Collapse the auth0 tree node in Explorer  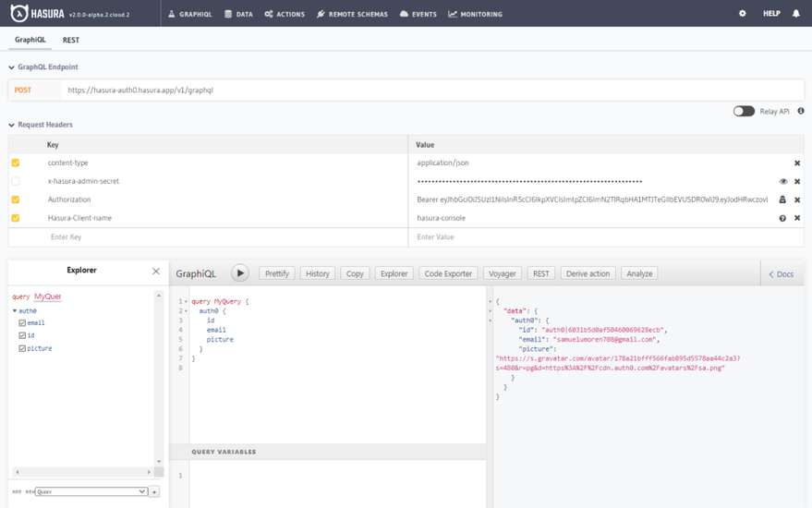click(15, 310)
